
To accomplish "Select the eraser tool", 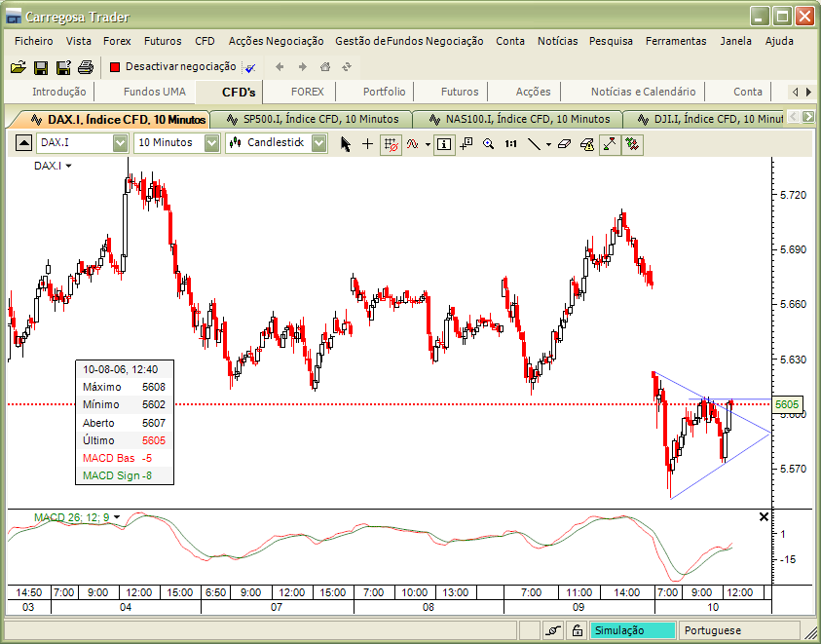I will [x=563, y=143].
